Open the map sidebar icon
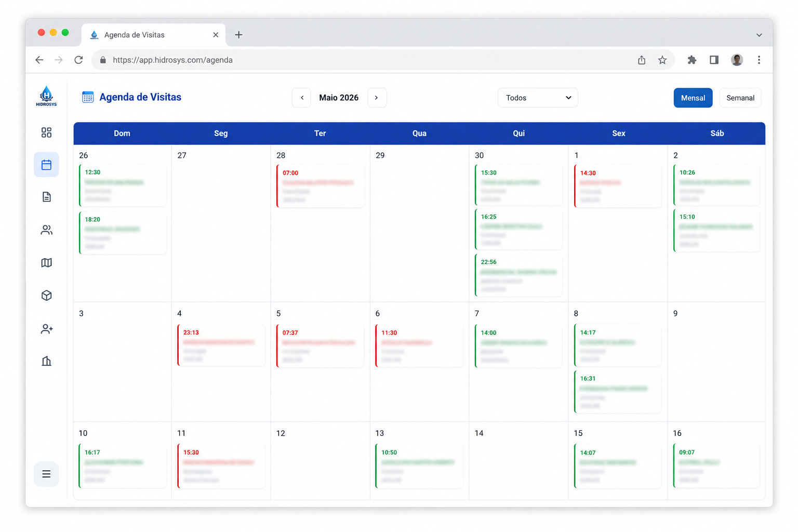This screenshot has width=798, height=532. pos(46,263)
